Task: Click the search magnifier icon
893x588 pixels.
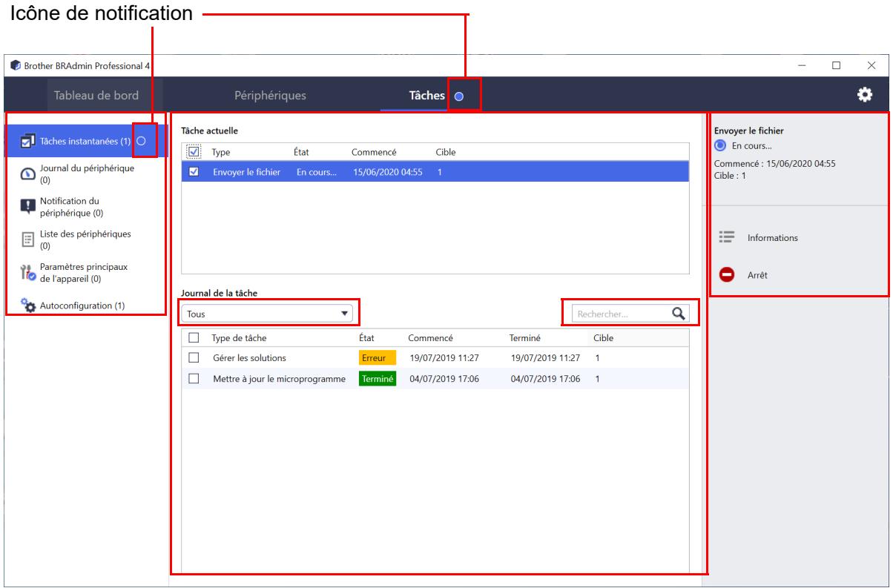Action: click(x=677, y=313)
